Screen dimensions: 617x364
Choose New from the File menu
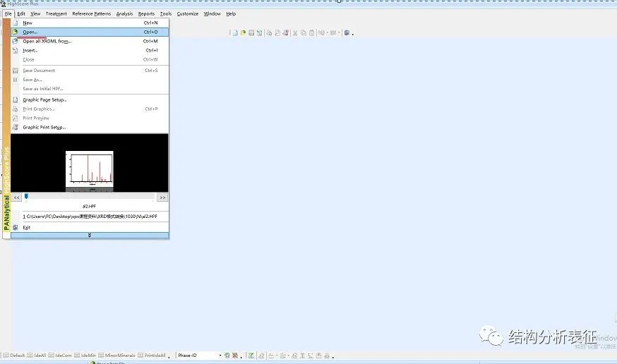coord(90,23)
